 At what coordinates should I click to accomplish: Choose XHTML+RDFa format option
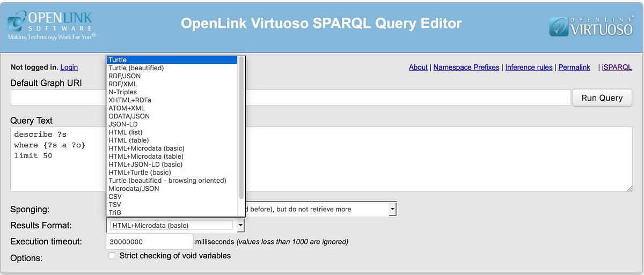coord(172,100)
